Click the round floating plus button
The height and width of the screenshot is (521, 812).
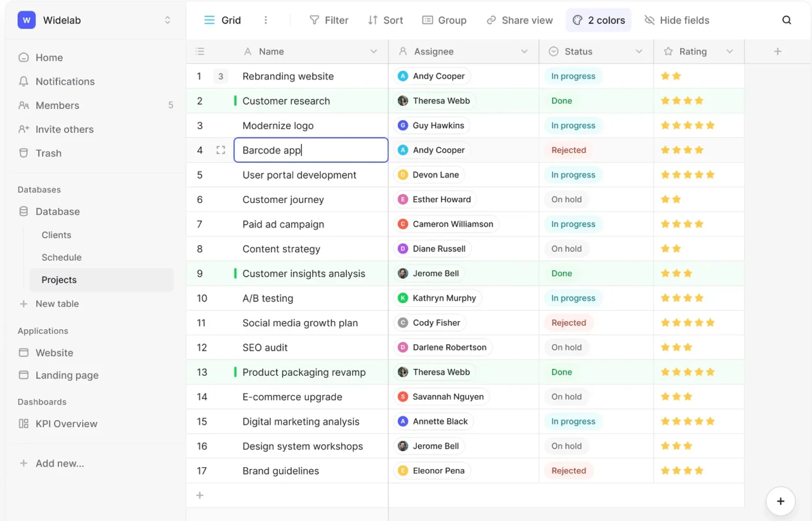point(781,501)
